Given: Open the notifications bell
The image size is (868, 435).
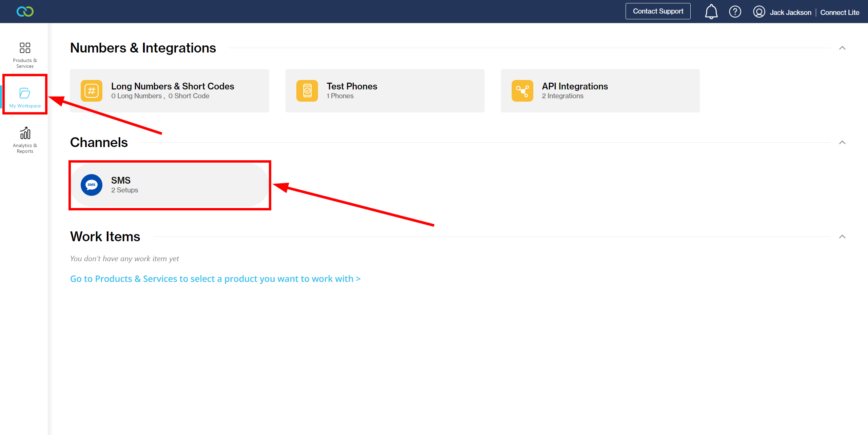Looking at the screenshot, I should point(711,12).
